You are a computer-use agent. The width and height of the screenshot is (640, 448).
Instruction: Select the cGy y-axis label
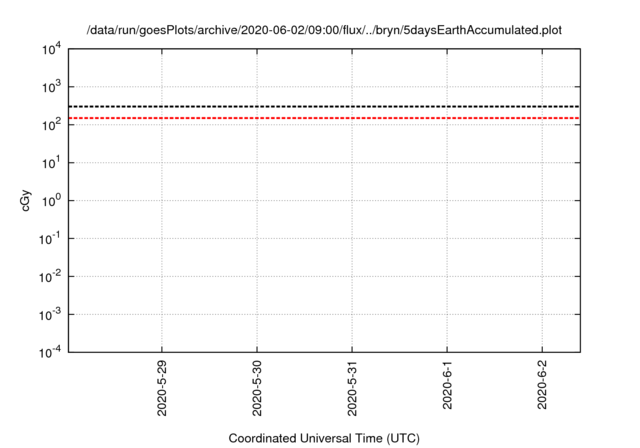tap(25, 200)
